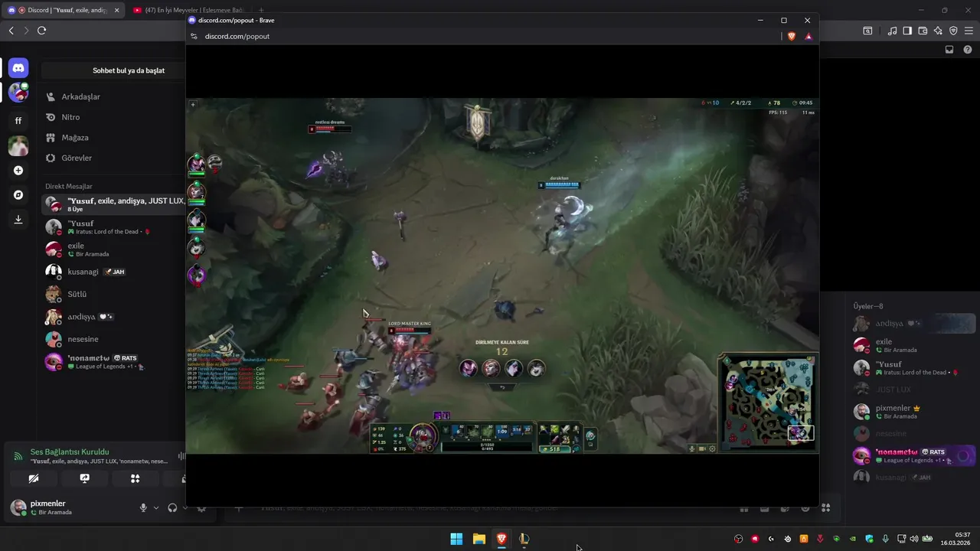Click Brave Rewards triangle icon in popout
This screenshot has height=551, width=980.
[x=808, y=36]
